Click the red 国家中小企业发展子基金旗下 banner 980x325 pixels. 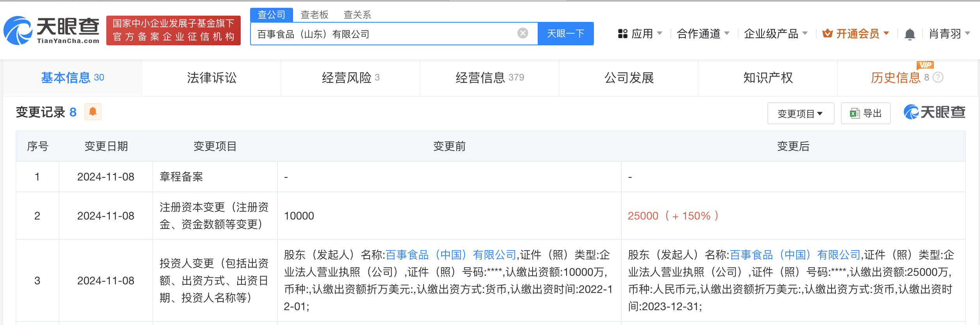pyautogui.click(x=173, y=30)
